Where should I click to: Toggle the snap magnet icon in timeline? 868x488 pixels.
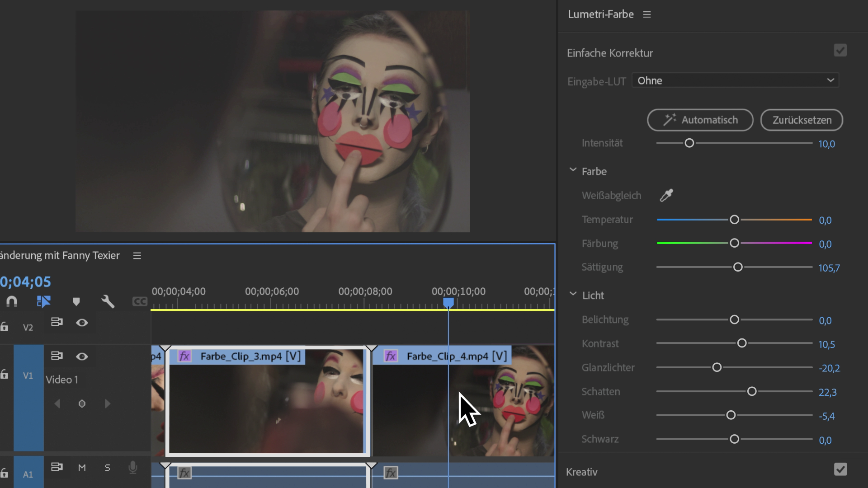12,301
